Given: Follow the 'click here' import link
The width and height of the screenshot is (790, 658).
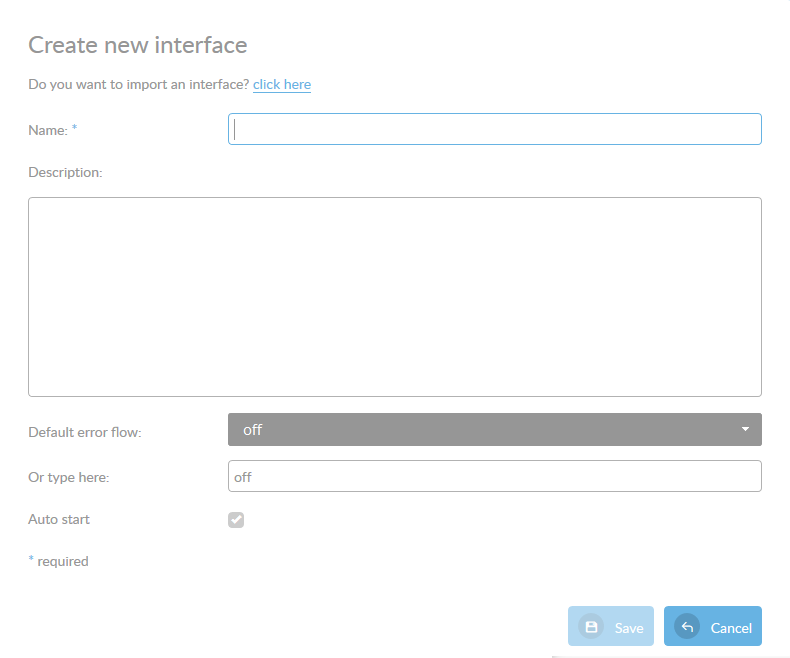Looking at the screenshot, I should [x=282, y=85].
